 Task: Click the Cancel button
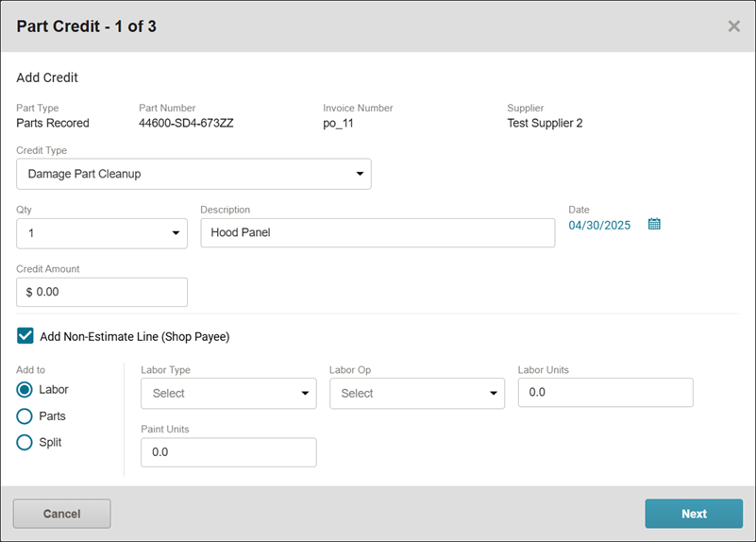(x=61, y=514)
